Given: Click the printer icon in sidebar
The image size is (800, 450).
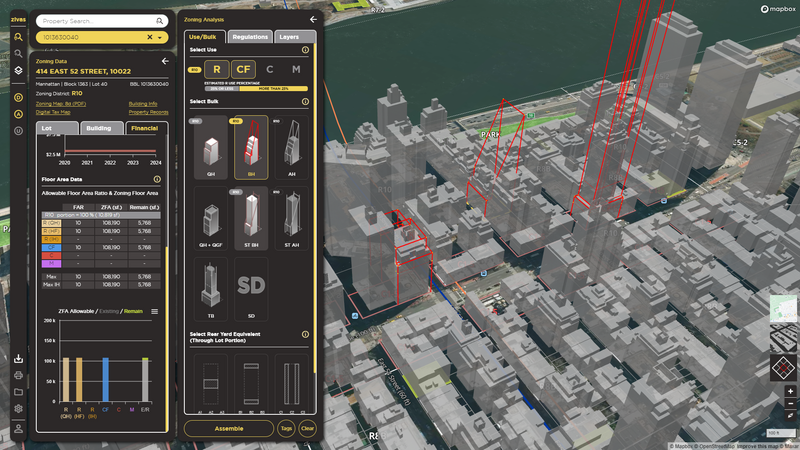Looking at the screenshot, I should tap(18, 375).
